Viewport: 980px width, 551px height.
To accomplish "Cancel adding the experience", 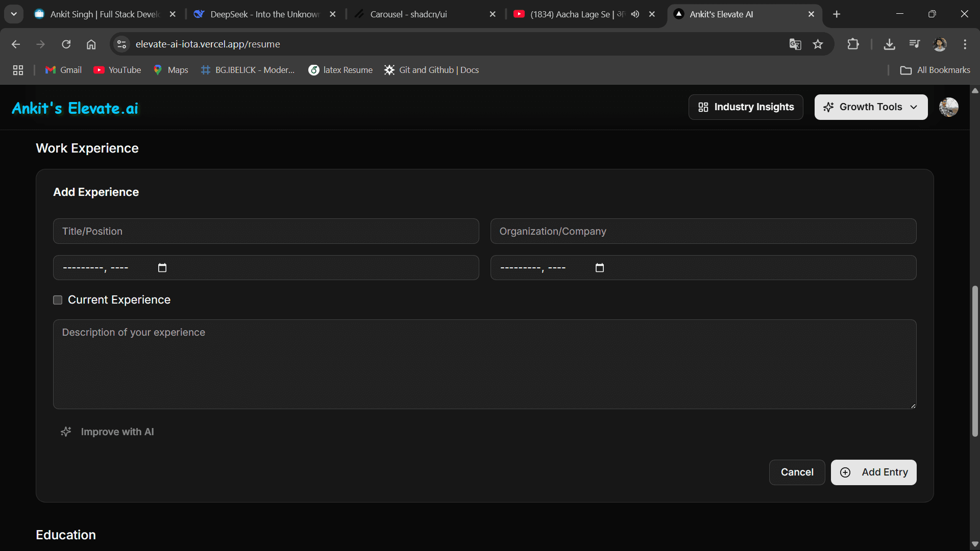I will coord(797,472).
